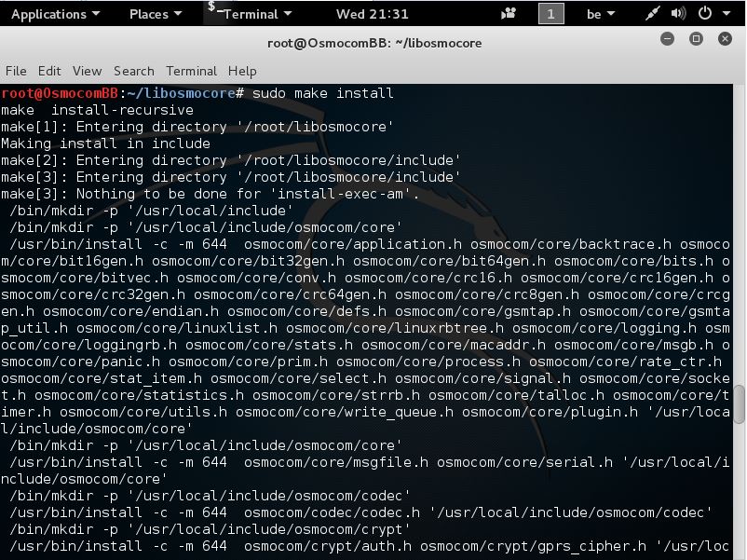This screenshot has height=560, width=747.
Task: Open the Places menu
Action: [156, 14]
